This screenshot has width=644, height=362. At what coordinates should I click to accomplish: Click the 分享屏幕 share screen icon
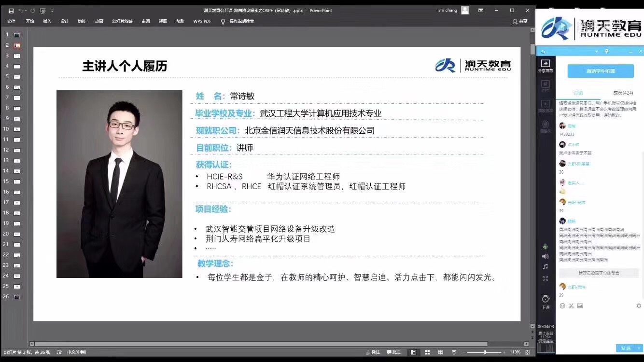pyautogui.click(x=545, y=65)
